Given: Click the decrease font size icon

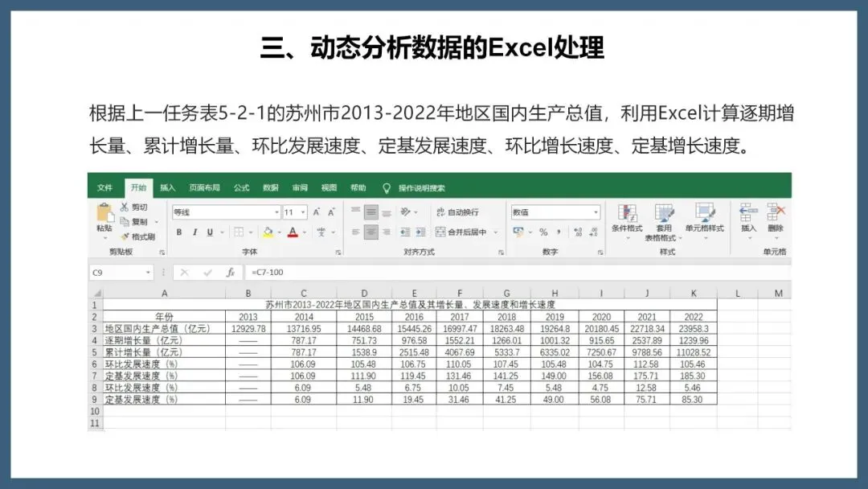Looking at the screenshot, I should point(331,212).
